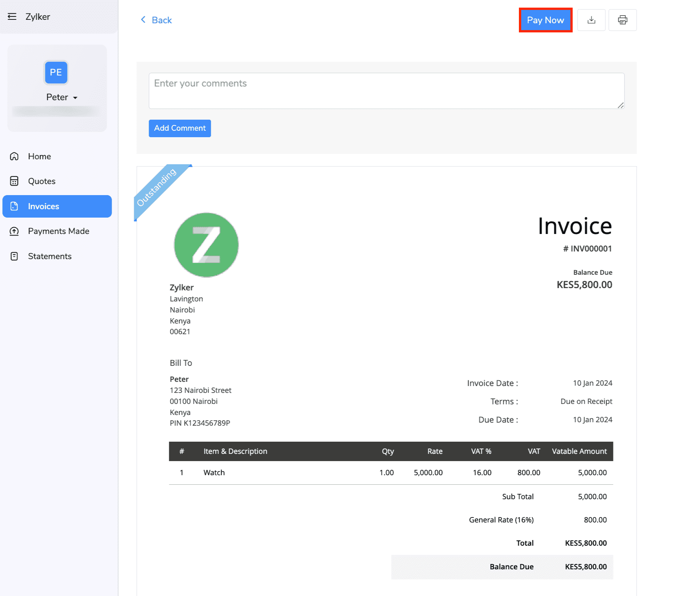
Task: Download the invoice with the download icon
Action: click(x=591, y=20)
